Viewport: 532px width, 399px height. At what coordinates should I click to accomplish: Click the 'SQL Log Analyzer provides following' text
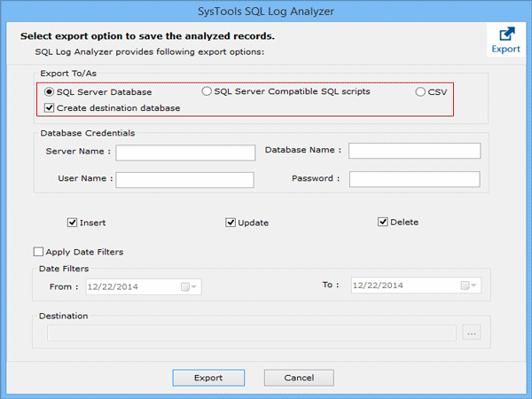point(149,52)
